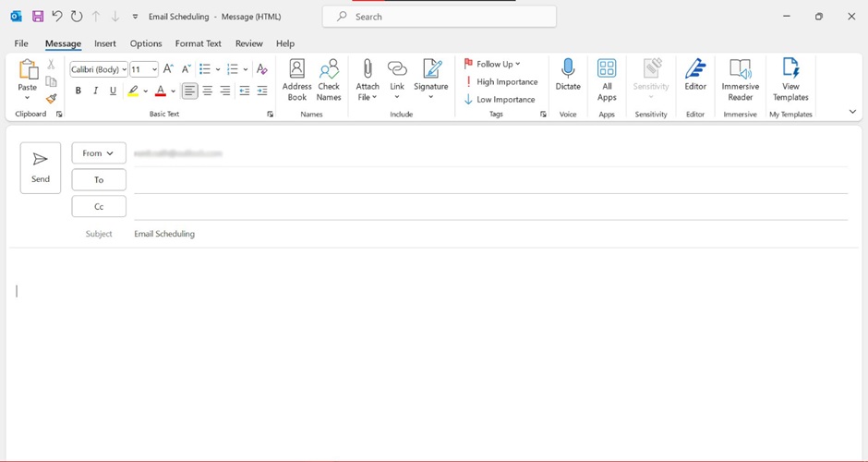Image resolution: width=868 pixels, height=462 pixels.
Task: Click the Paste clipboard icon
Action: (x=28, y=70)
